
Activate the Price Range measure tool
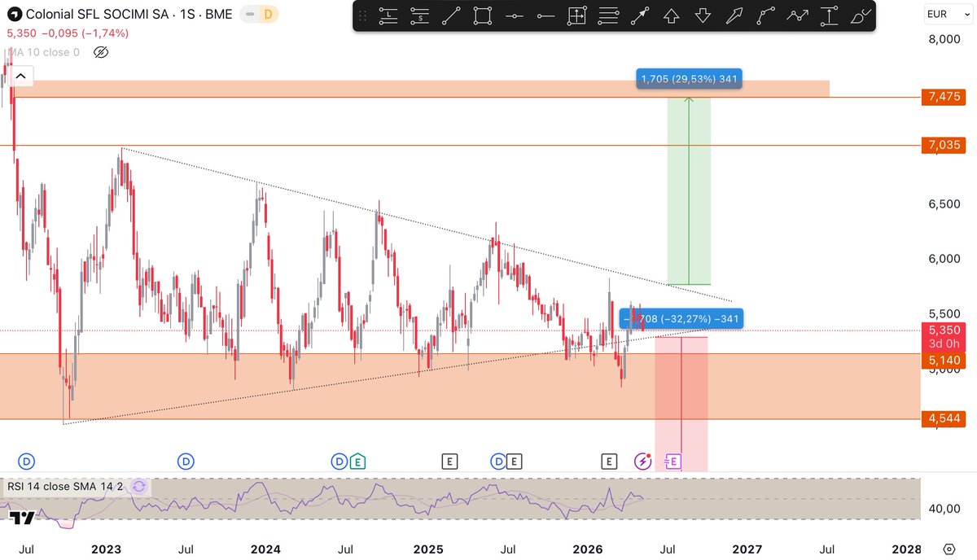coord(829,15)
